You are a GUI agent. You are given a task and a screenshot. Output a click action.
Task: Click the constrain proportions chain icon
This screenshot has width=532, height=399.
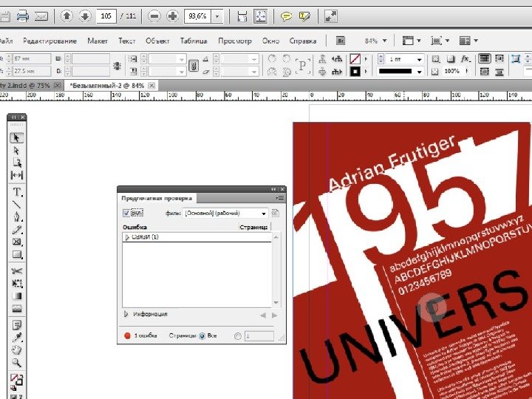[x=193, y=65]
